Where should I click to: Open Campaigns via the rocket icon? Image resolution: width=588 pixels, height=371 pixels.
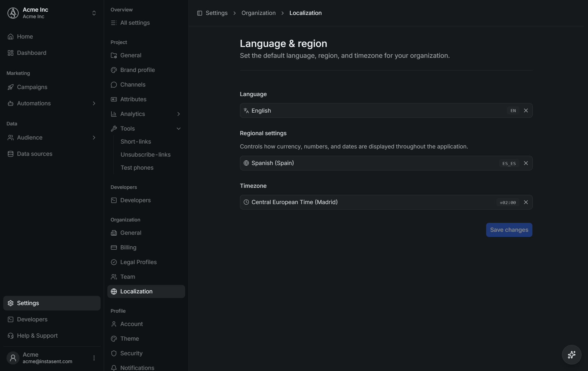(11, 87)
